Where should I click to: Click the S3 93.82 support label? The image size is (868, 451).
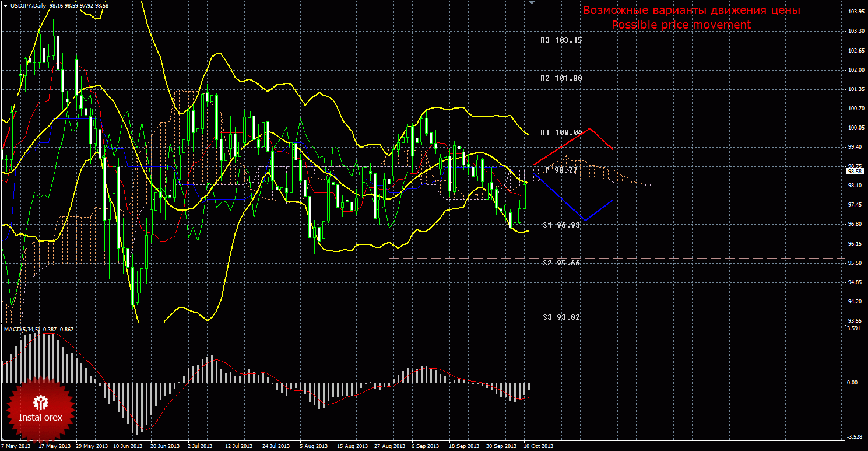point(561,317)
